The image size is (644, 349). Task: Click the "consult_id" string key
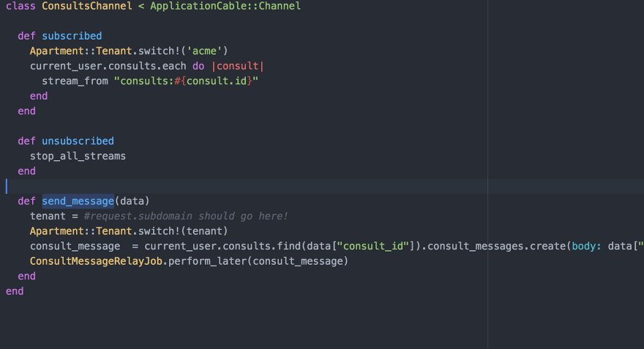tap(373, 247)
